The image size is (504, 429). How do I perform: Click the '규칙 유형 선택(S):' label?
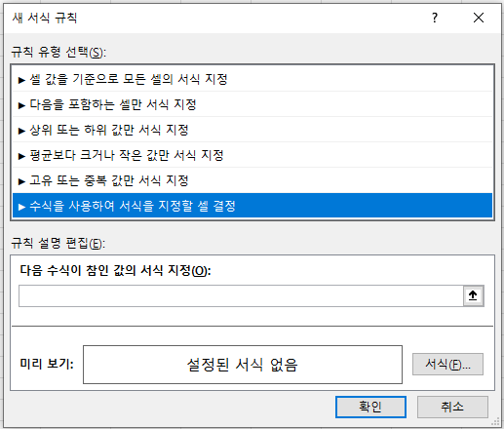tap(58, 52)
